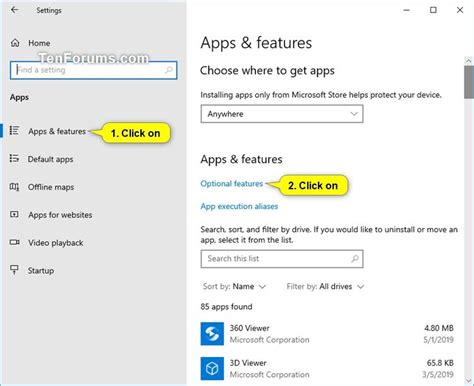The image size is (474, 386).
Task: Click the back arrow in Settings
Action: coord(14,10)
